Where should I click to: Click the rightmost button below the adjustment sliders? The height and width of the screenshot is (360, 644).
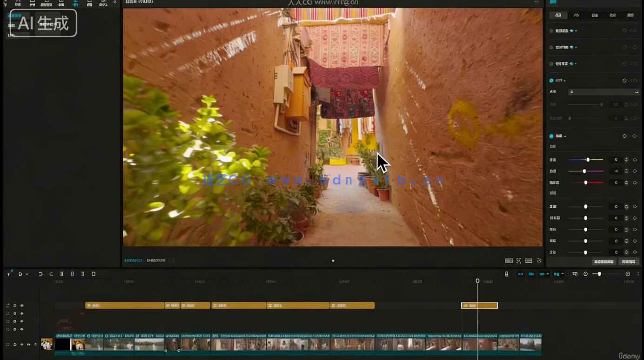[x=629, y=262]
